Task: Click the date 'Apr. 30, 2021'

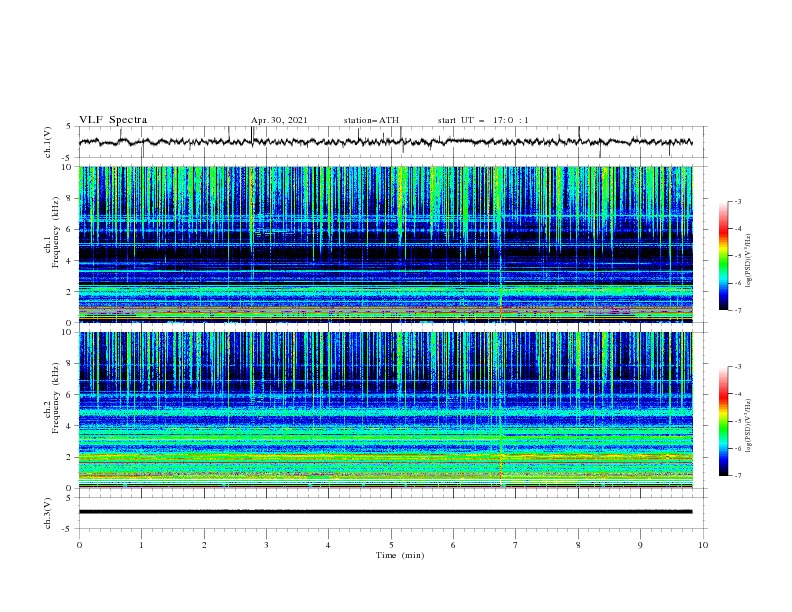Action: coord(279,120)
